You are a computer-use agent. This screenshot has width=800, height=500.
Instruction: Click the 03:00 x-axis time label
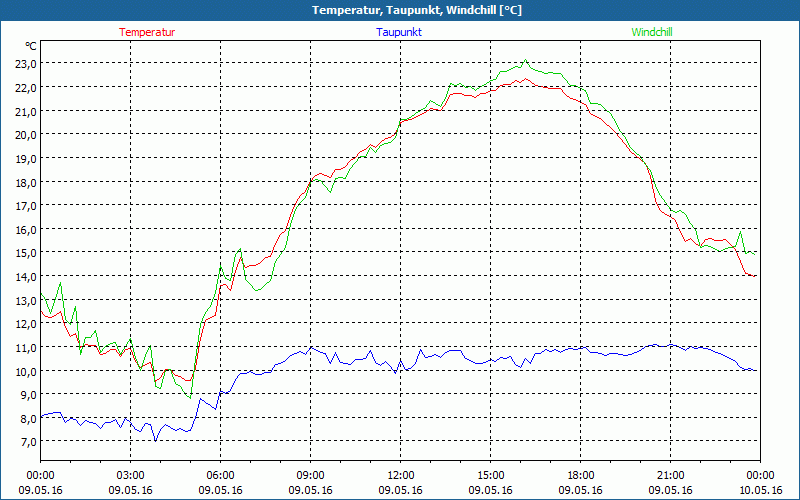[131, 476]
